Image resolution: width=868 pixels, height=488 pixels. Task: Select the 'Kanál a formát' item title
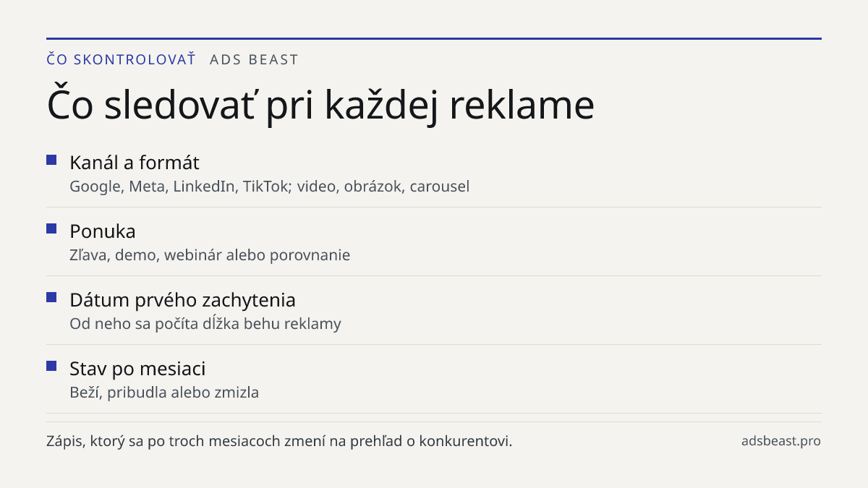tap(135, 162)
